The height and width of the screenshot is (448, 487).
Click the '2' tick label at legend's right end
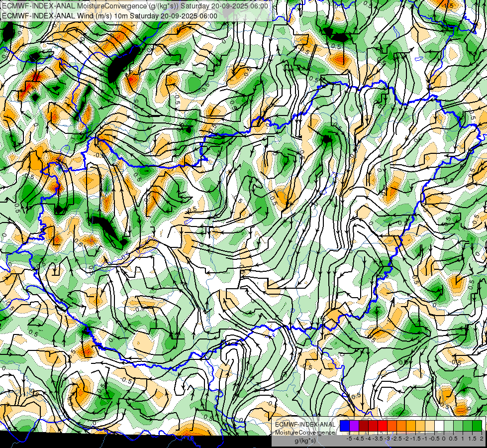[x=482, y=439]
